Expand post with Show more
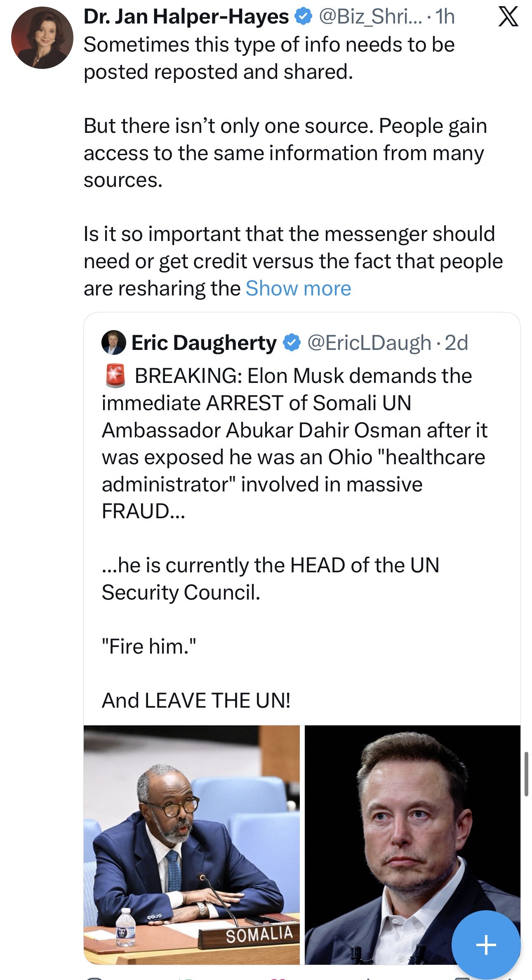This screenshot has height=980, width=532. (x=298, y=288)
